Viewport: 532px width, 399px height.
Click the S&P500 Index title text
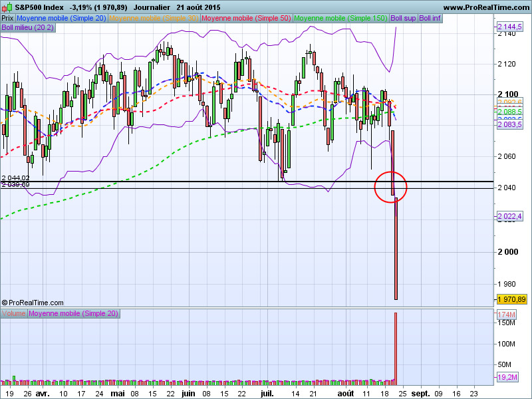click(39, 7)
